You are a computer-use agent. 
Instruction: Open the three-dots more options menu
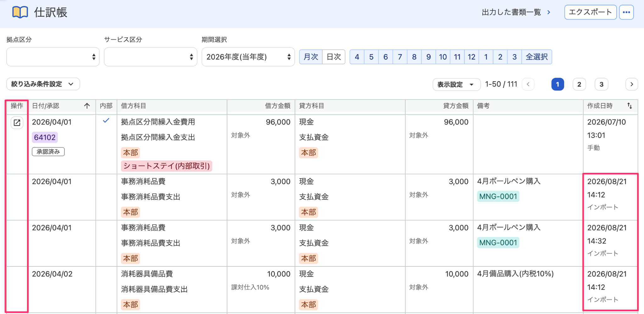[x=626, y=12]
